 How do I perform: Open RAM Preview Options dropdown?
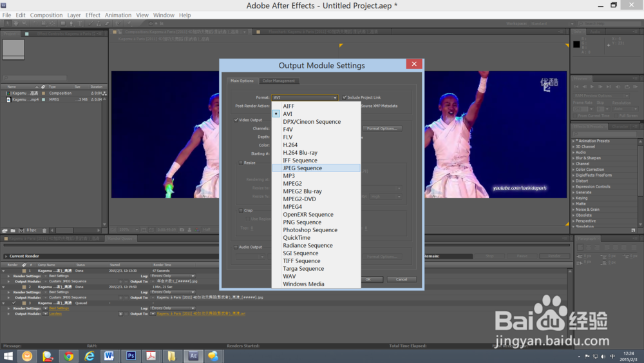pyautogui.click(x=601, y=96)
